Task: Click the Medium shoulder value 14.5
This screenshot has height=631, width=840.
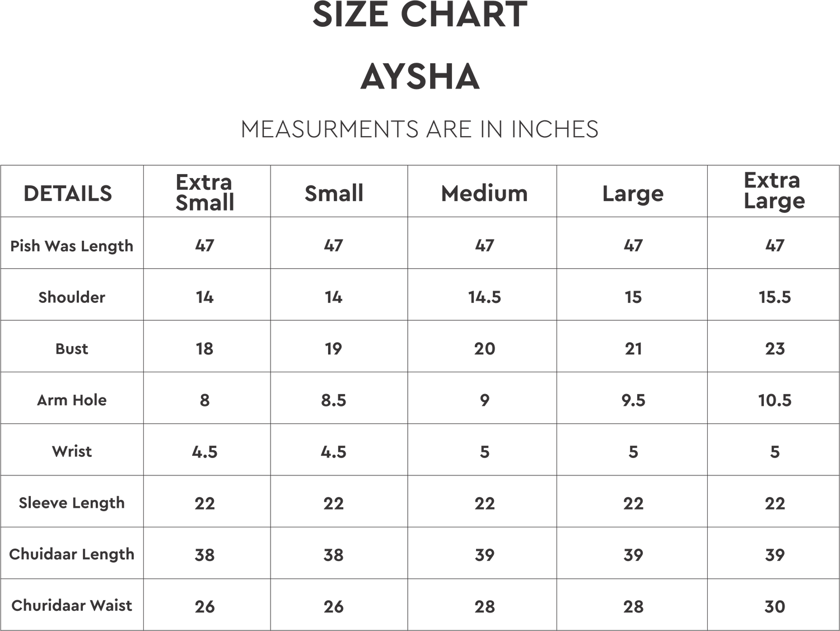Action: click(x=484, y=297)
